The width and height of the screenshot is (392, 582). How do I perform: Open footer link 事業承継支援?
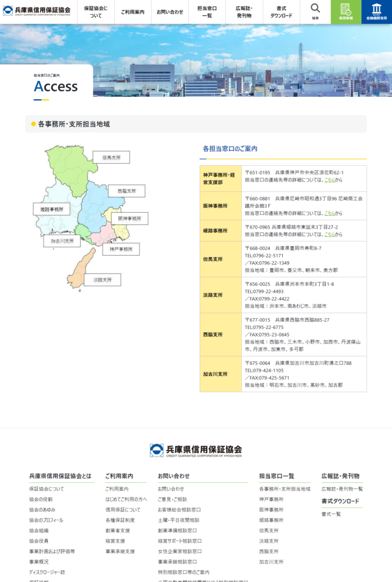click(120, 551)
